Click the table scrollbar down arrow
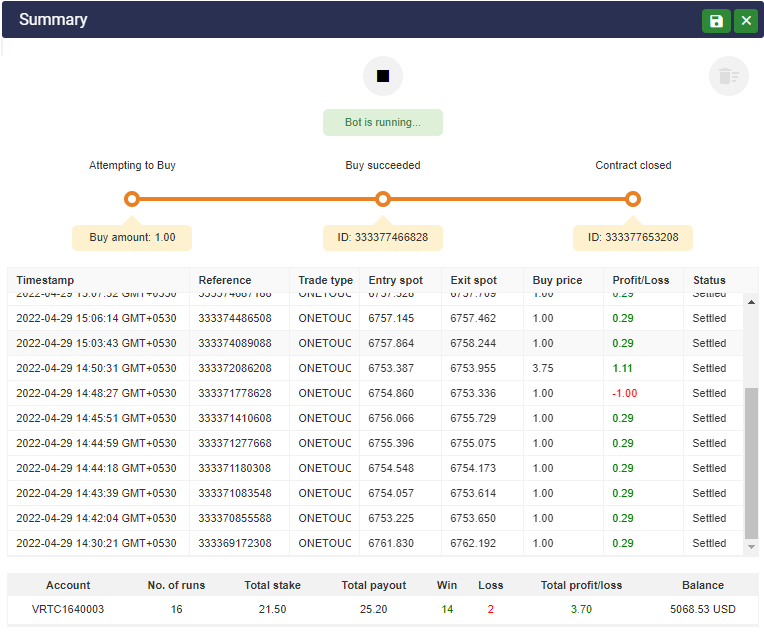This screenshot has width=764, height=636. 751,547
